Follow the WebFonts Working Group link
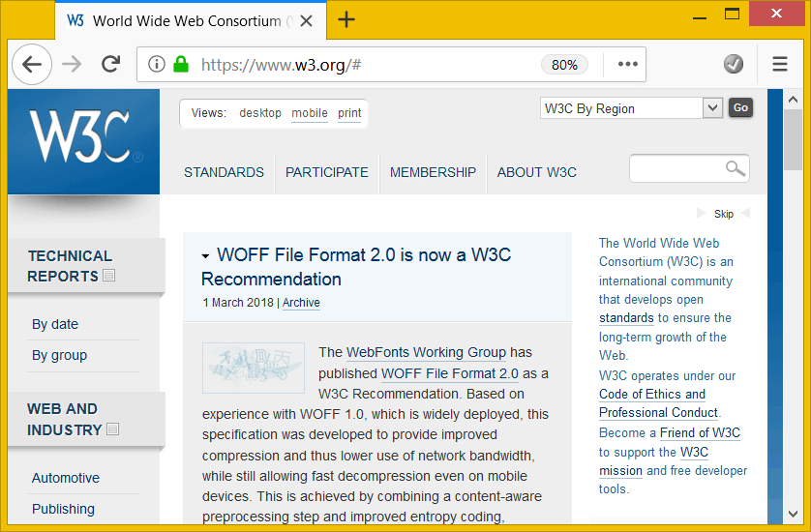The width and height of the screenshot is (811, 532). click(426, 352)
